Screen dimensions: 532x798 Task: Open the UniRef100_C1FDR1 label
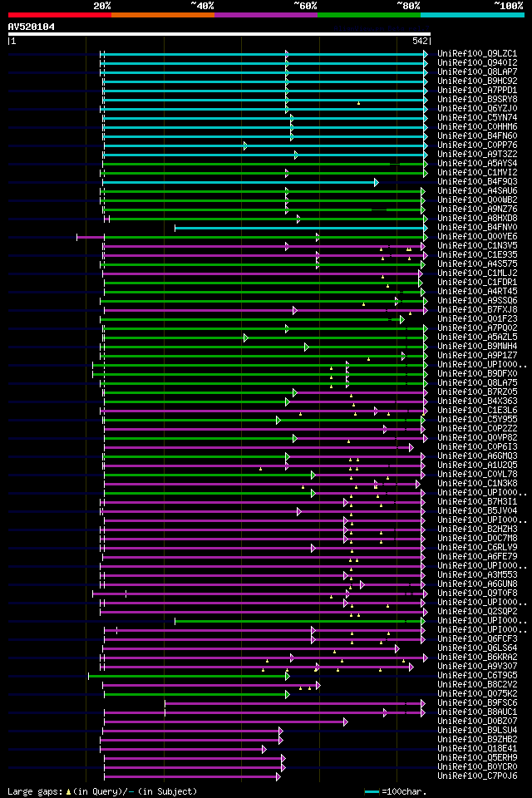[x=477, y=283]
